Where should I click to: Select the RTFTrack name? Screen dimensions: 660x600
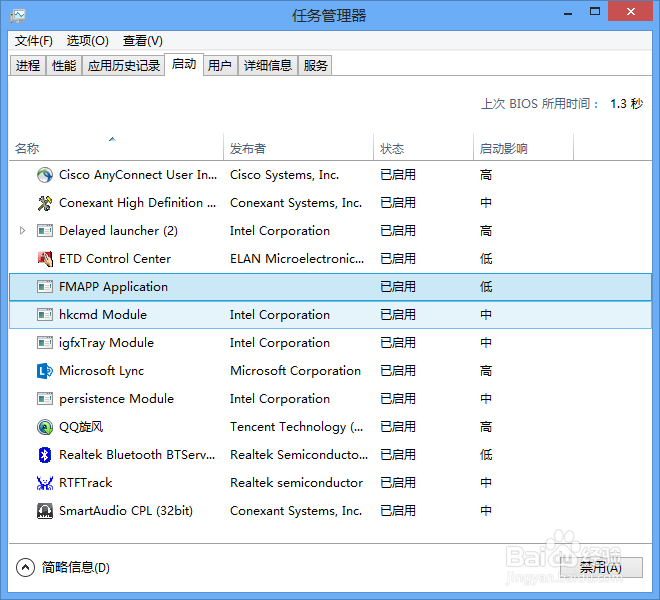click(86, 483)
